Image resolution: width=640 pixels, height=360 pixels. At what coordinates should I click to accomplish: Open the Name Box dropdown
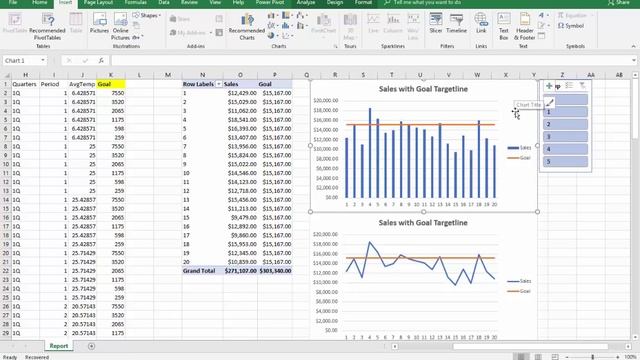tap(43, 60)
